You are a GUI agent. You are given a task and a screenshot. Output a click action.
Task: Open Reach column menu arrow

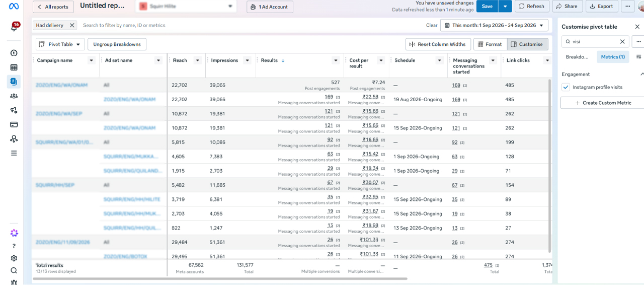tap(197, 60)
